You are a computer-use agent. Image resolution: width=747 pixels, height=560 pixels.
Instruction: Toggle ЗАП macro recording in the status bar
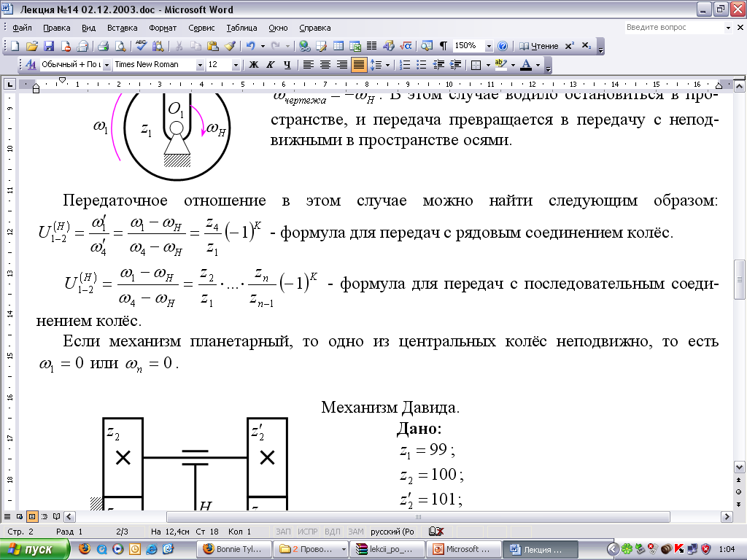283,532
